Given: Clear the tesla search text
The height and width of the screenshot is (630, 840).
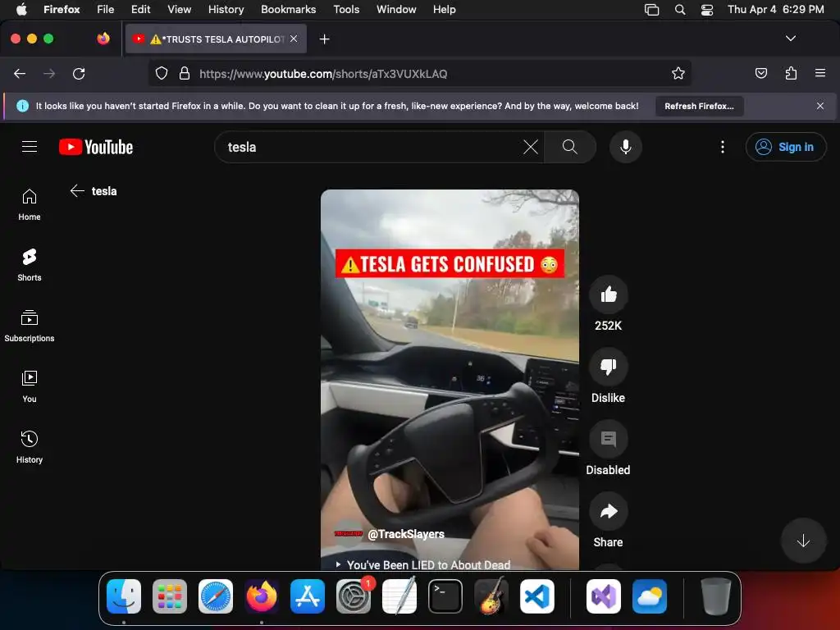Looking at the screenshot, I should pyautogui.click(x=531, y=147).
